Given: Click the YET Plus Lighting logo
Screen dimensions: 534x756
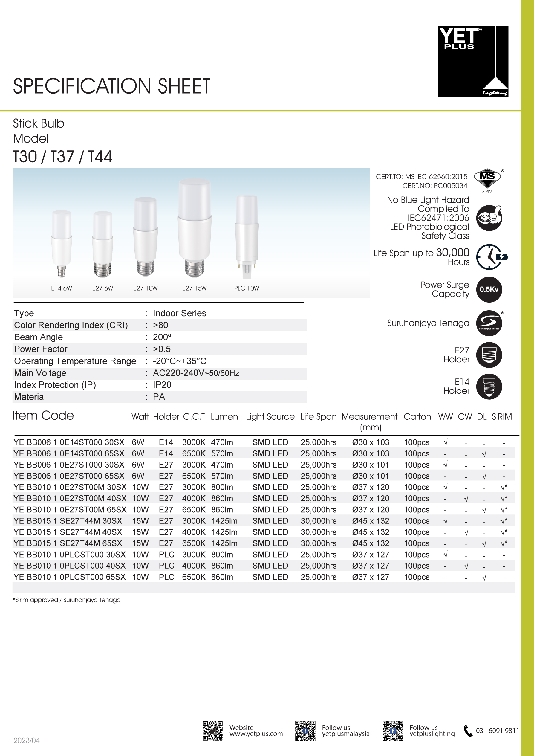Looking at the screenshot, I should coord(473,61).
